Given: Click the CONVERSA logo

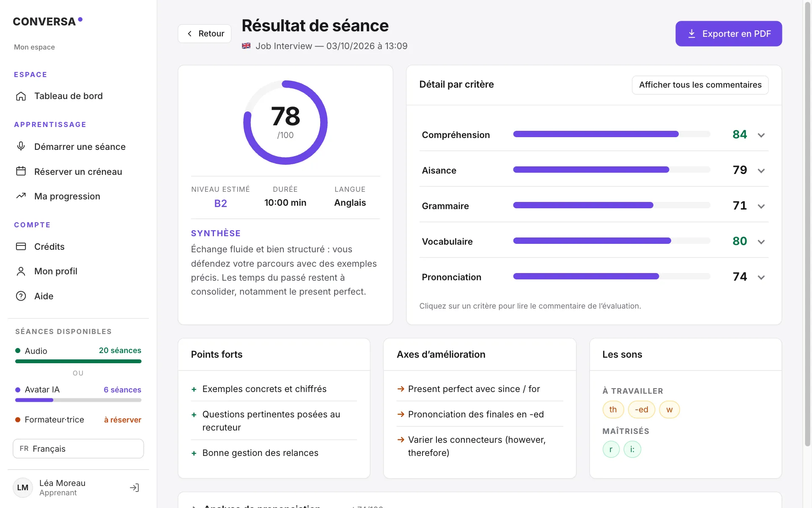Looking at the screenshot, I should tap(47, 21).
